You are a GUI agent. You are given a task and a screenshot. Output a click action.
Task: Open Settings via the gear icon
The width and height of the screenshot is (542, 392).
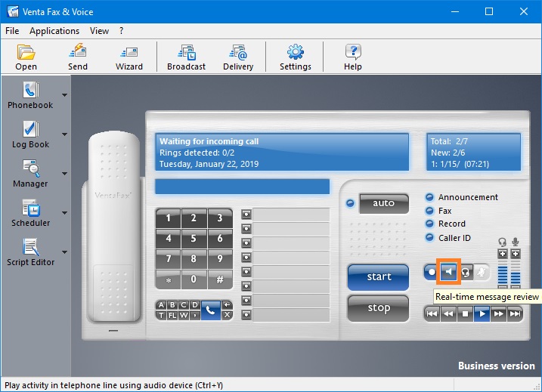296,57
